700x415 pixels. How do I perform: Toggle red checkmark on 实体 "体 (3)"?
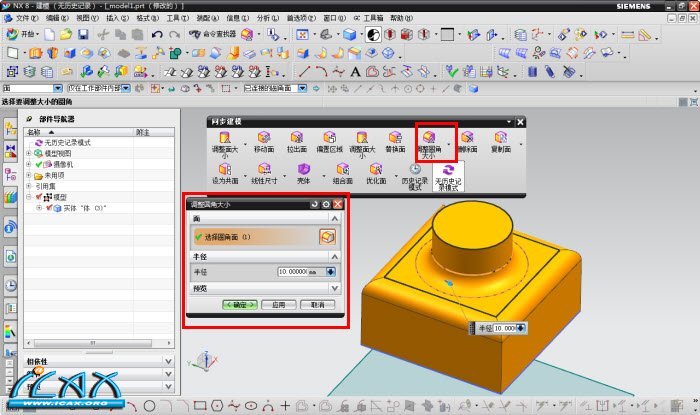point(50,208)
